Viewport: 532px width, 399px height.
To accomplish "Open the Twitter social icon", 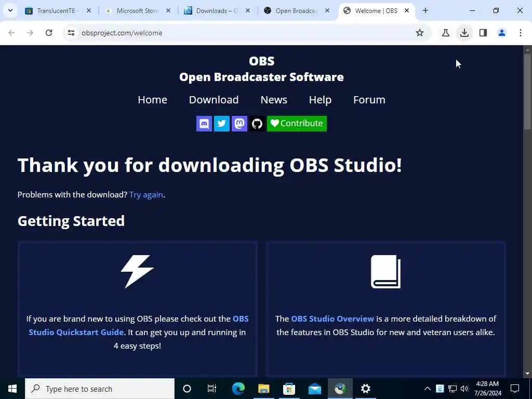I will click(221, 124).
